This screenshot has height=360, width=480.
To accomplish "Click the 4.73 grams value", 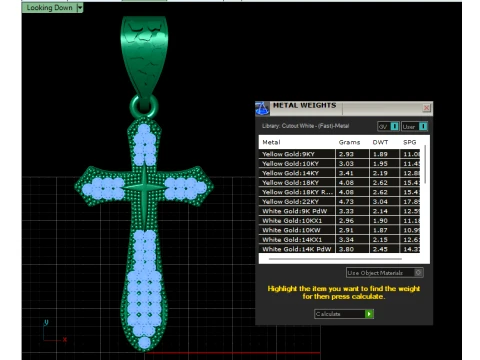I will 346,202.
